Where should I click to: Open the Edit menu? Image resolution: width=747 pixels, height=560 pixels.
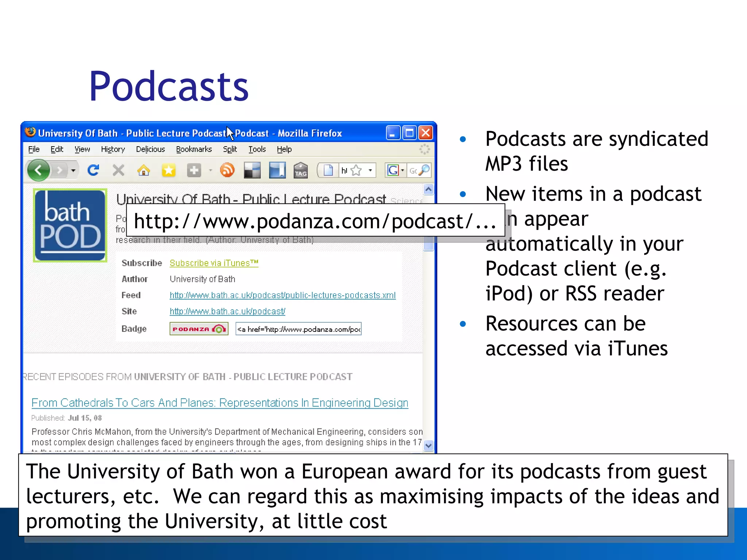click(57, 149)
